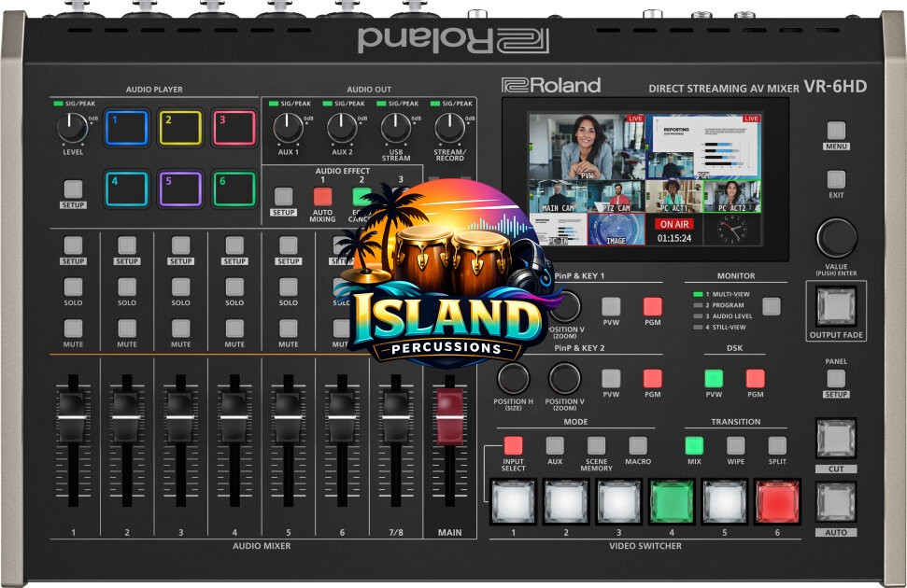Click the PinP & KEY 2 POSITION V knob
Screen dimensions: 907x588
(564, 378)
